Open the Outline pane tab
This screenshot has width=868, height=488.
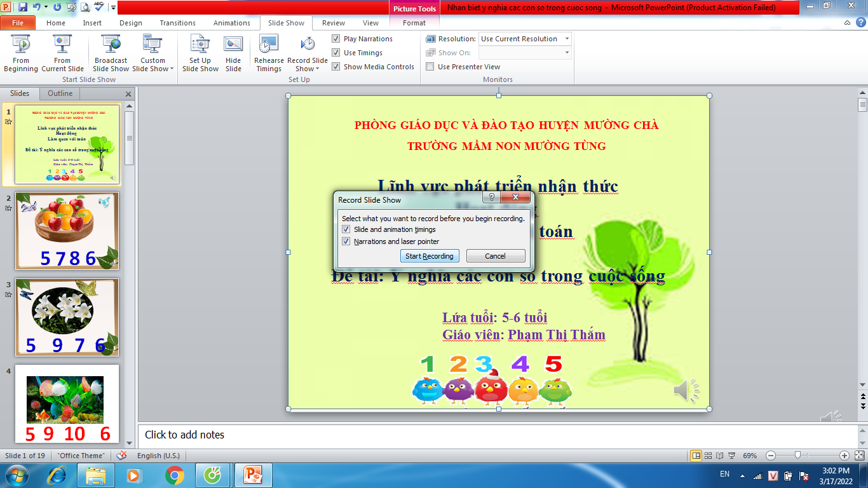point(60,93)
